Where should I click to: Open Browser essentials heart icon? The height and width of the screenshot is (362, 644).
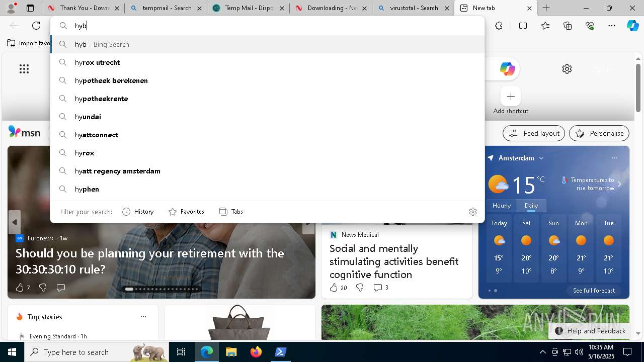pyautogui.click(x=590, y=26)
